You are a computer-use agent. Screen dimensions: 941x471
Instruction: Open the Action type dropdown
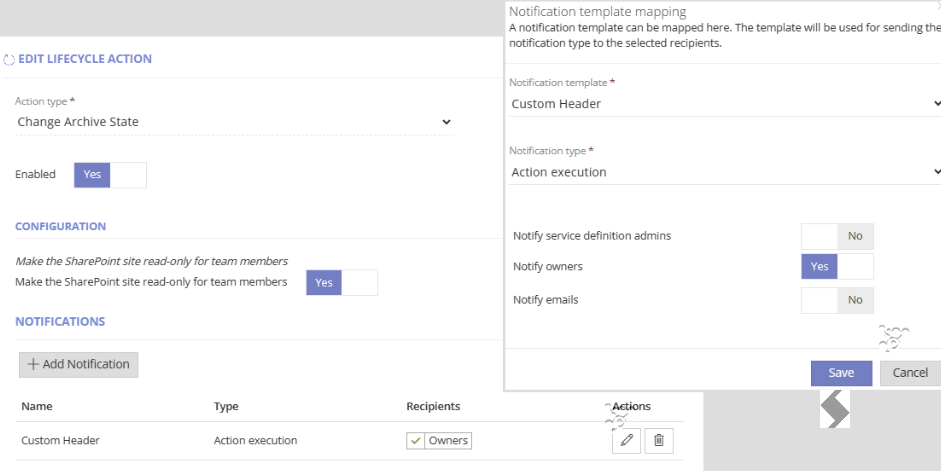(x=234, y=122)
